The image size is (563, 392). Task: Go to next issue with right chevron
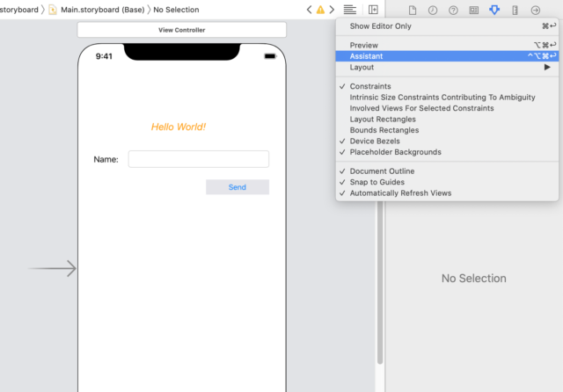coord(332,10)
